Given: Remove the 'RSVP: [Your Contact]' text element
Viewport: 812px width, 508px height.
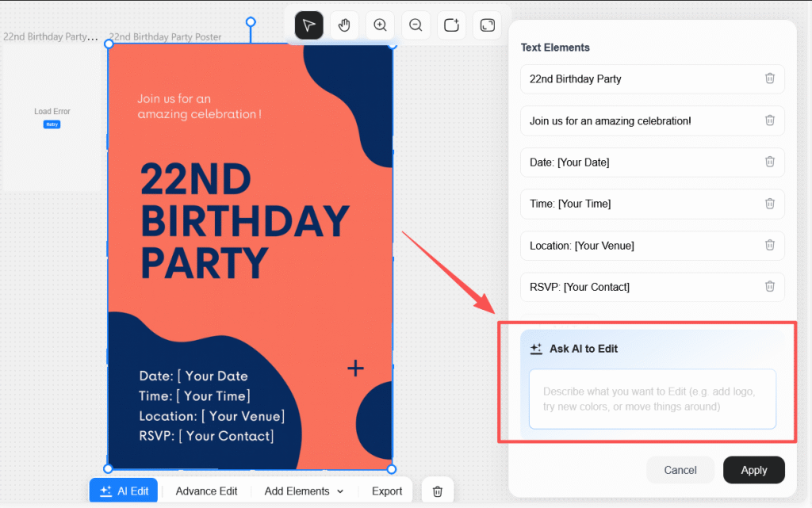Looking at the screenshot, I should pos(769,287).
